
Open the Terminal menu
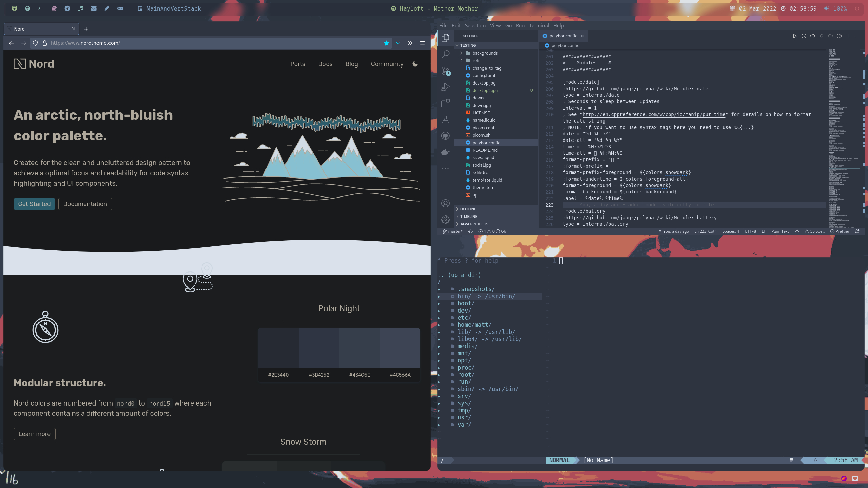[x=539, y=26]
